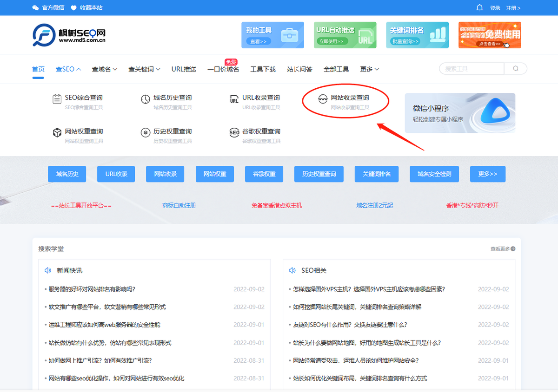Image resolution: width=558 pixels, height=392 pixels.
Task: Click the notification bell icon
Action: pos(480,8)
